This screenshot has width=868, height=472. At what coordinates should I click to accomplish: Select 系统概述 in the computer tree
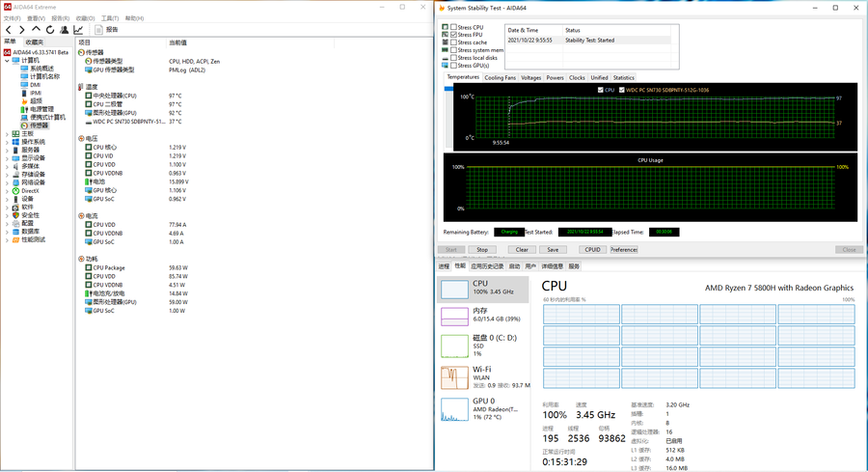click(37, 69)
